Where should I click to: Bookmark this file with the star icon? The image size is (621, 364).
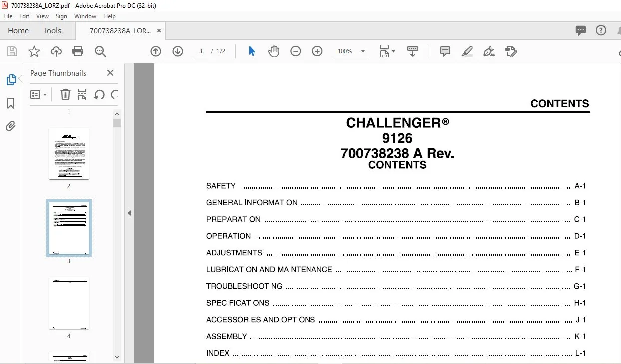pyautogui.click(x=34, y=51)
